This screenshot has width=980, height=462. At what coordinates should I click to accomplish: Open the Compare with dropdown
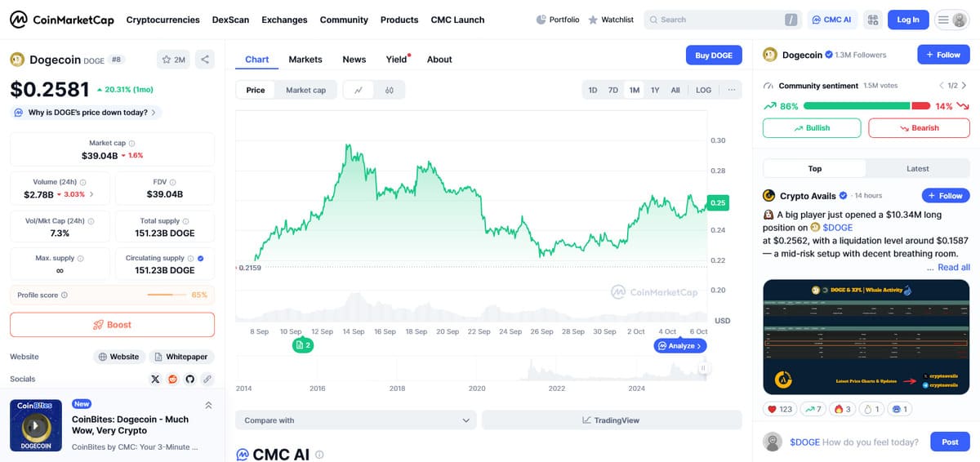[x=357, y=420]
